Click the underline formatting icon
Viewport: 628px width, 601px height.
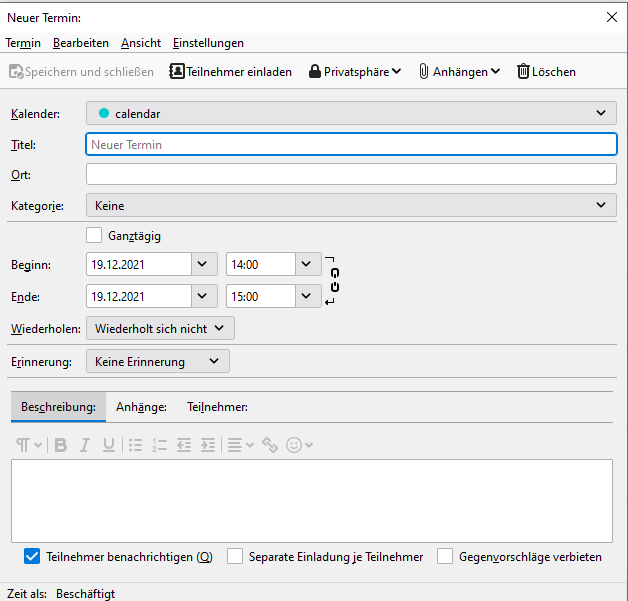109,445
